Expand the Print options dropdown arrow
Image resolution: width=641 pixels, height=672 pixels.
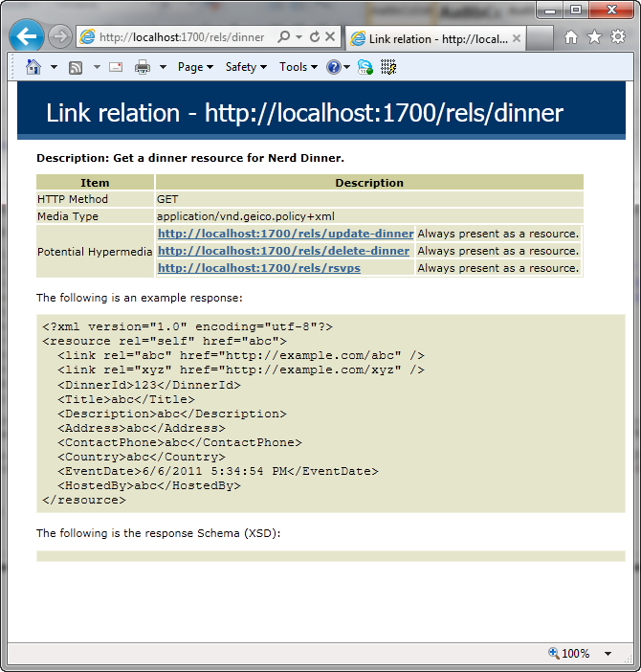[x=163, y=67]
